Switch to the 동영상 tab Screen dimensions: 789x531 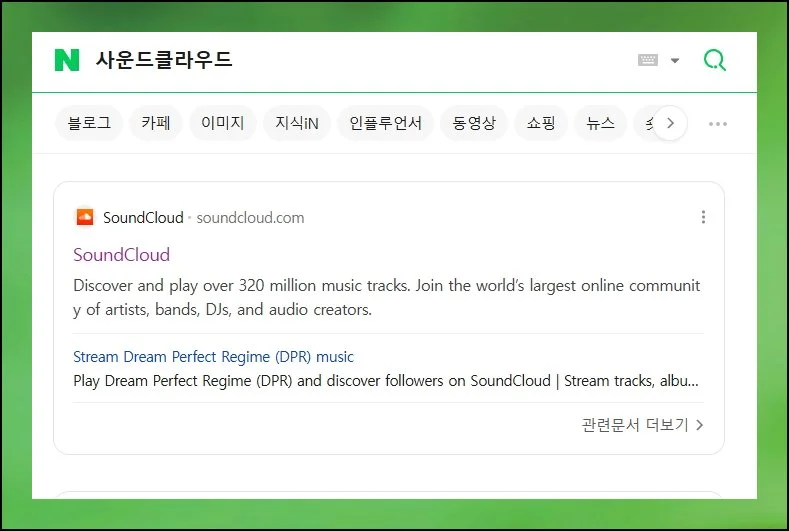tap(474, 124)
